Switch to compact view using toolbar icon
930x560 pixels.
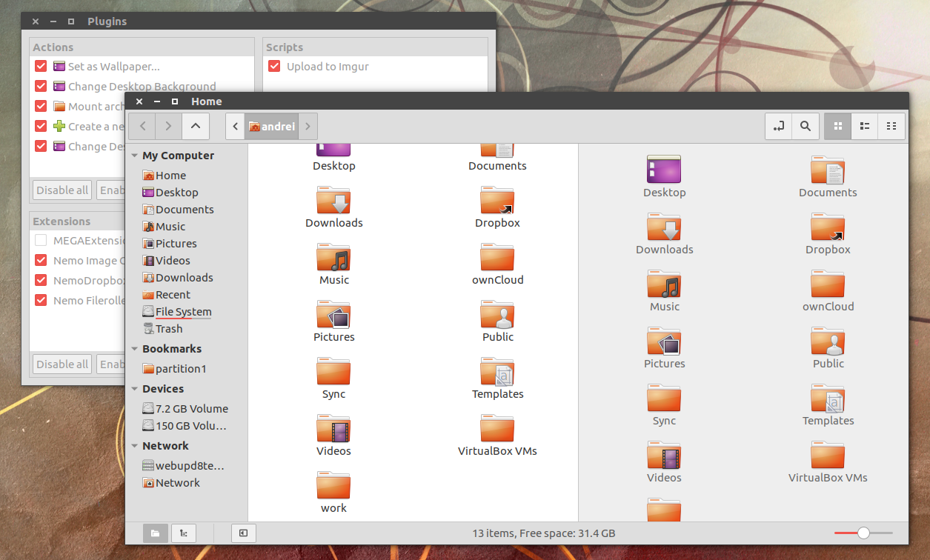pos(891,126)
